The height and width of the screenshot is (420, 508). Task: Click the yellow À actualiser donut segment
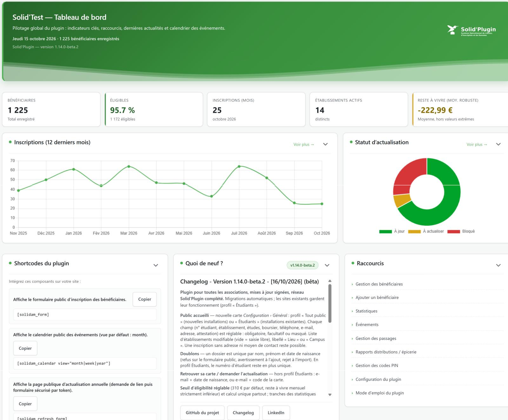tap(402, 200)
